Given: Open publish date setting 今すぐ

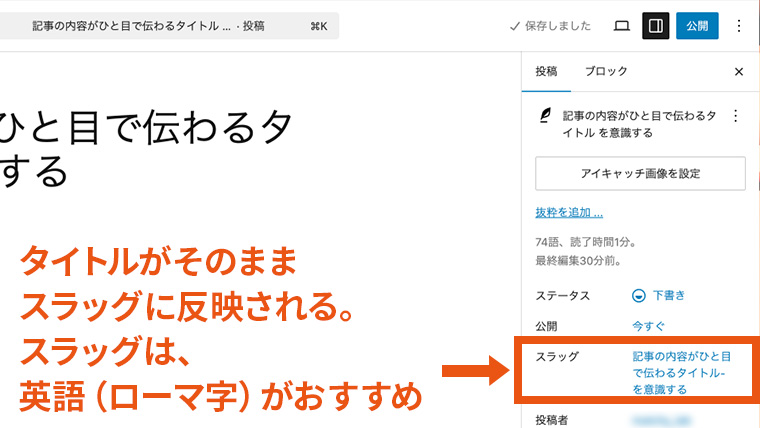Looking at the screenshot, I should click(648, 326).
